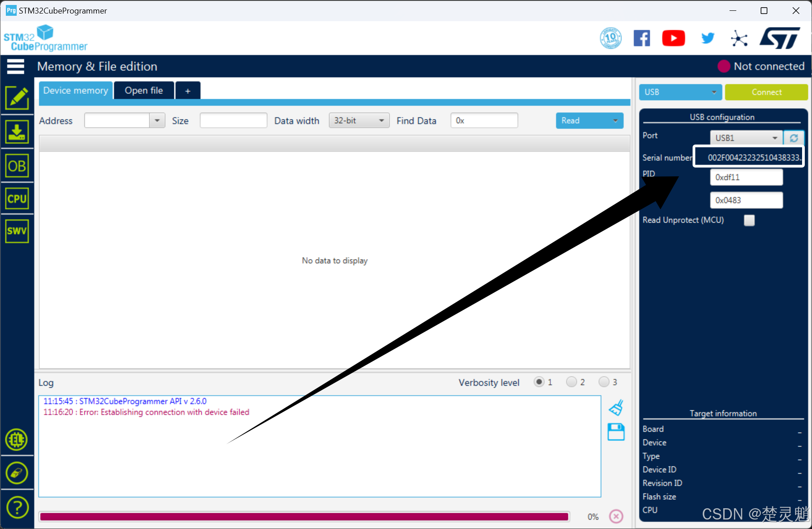Click the USB configuration heading
This screenshot has width=812, height=529.
click(722, 117)
